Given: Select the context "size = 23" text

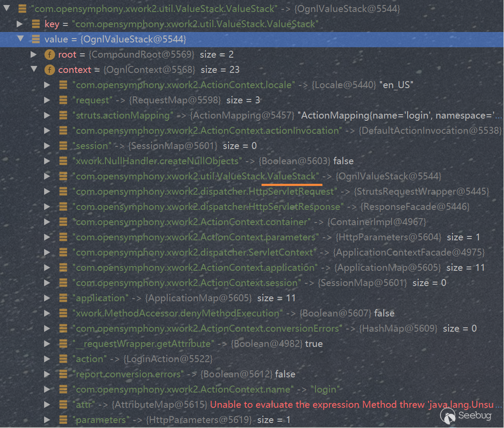Looking at the screenshot, I should [x=220, y=69].
